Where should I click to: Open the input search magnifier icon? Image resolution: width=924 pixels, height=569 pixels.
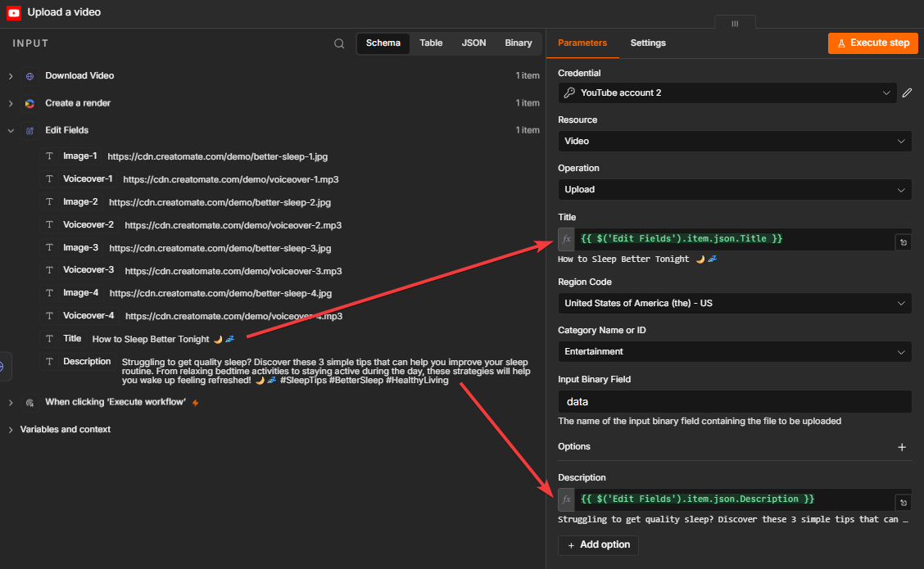click(x=339, y=43)
